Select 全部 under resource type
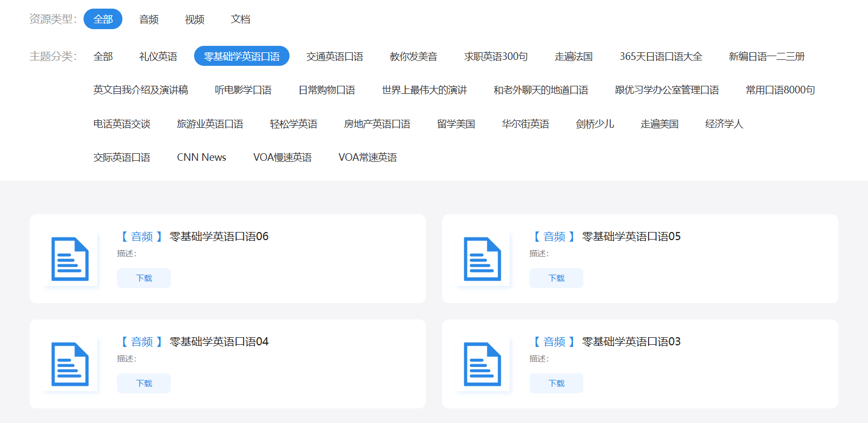This screenshot has width=868, height=423. tap(103, 19)
